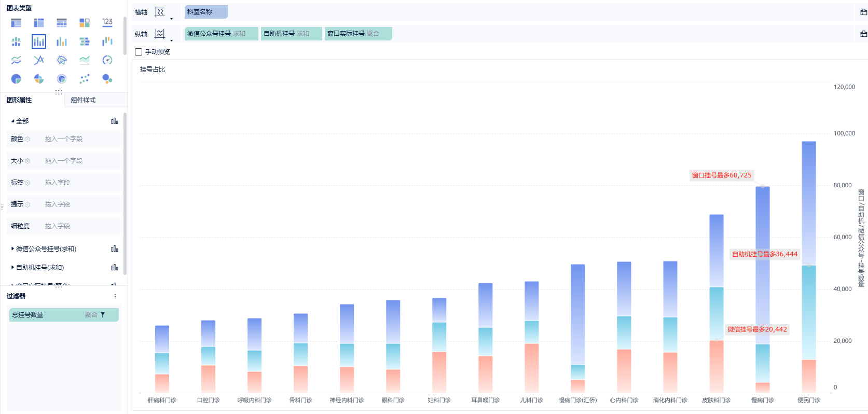Viewport: 868px width, 414px height.
Task: Choose the radar chart type icon
Action: click(62, 60)
